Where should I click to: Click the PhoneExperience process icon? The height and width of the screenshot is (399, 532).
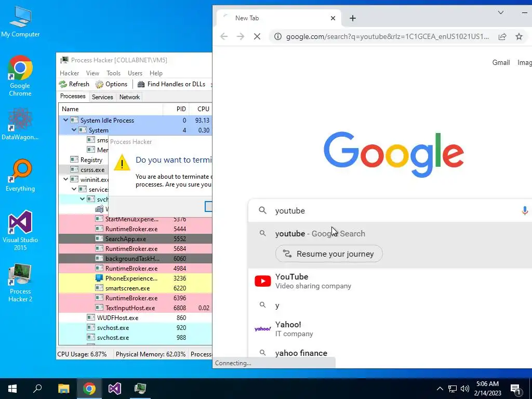pyautogui.click(x=99, y=278)
